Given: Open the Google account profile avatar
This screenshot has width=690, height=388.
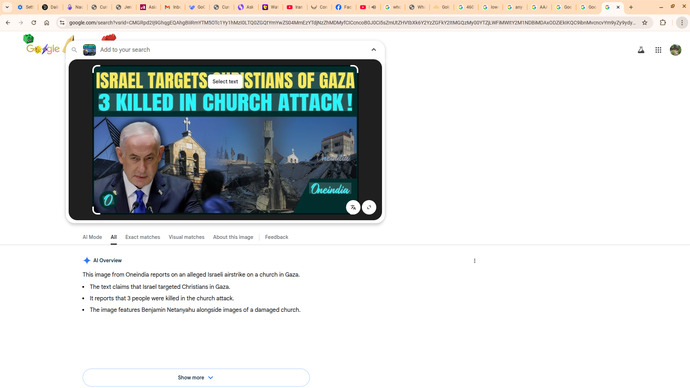Looking at the screenshot, I should point(675,50).
